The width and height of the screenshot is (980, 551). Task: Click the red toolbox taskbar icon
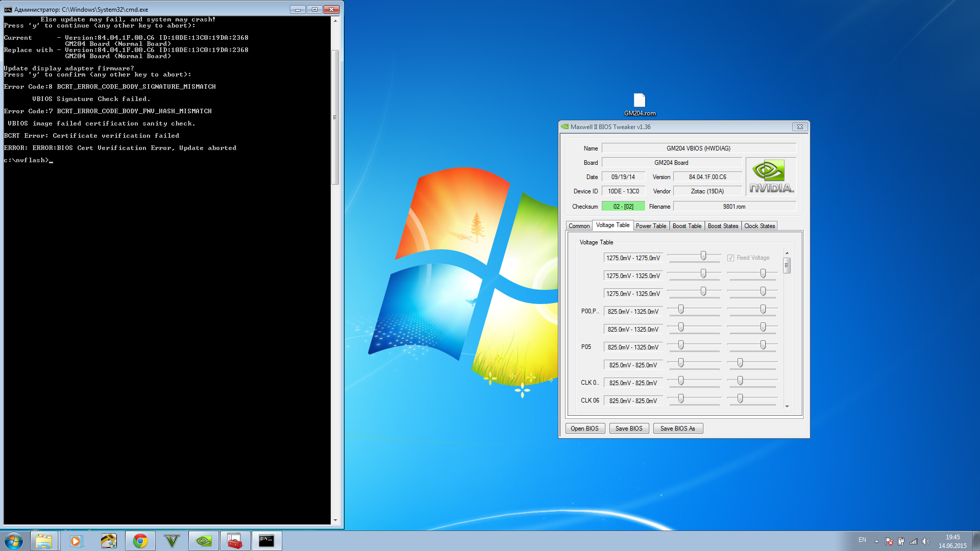click(235, 541)
